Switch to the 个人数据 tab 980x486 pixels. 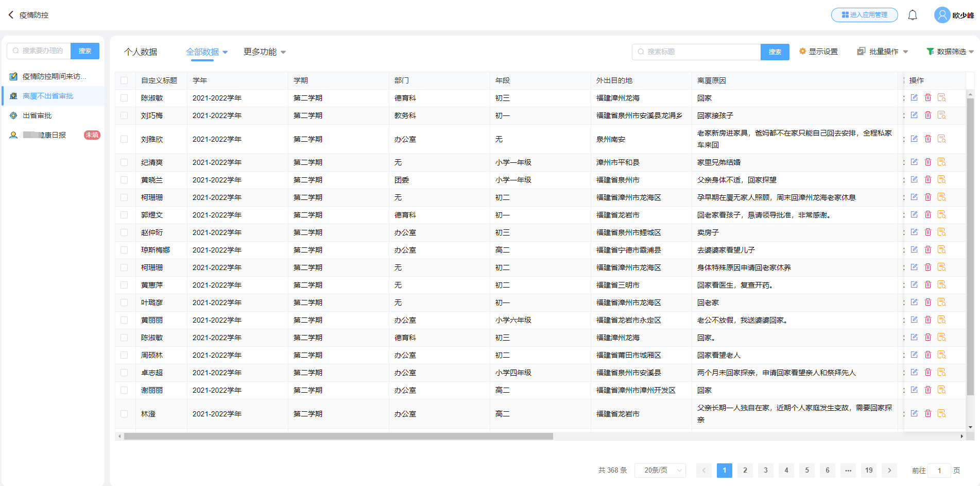coord(141,52)
